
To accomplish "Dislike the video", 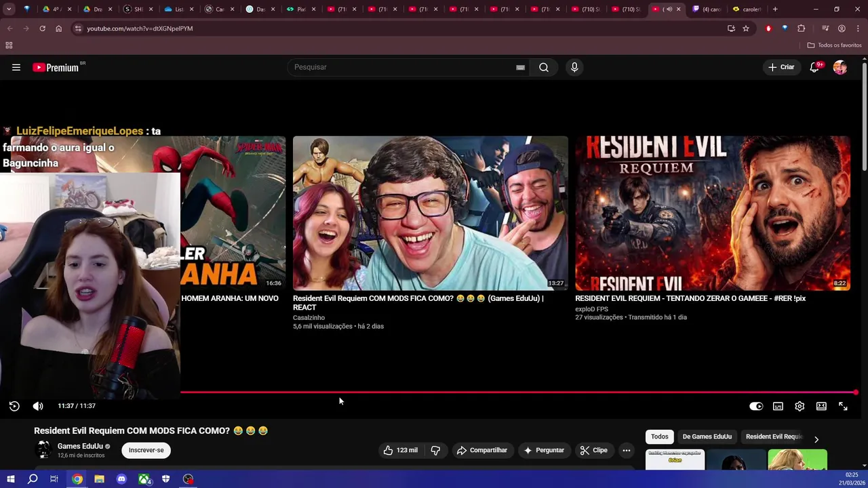I will (x=435, y=450).
